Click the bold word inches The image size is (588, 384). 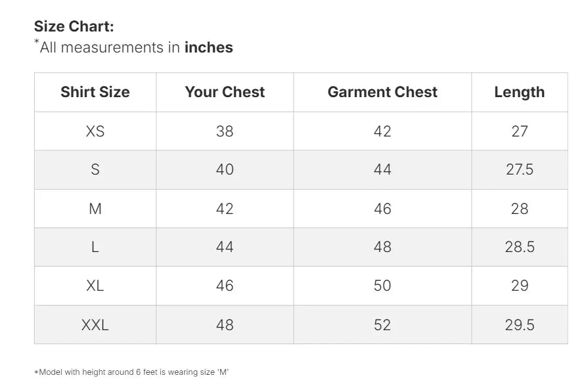209,47
